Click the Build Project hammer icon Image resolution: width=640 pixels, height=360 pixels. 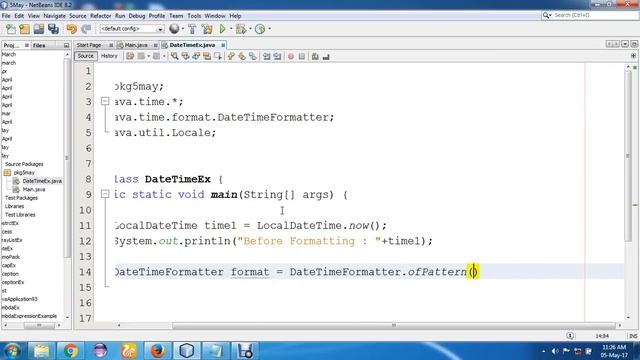tap(192, 29)
